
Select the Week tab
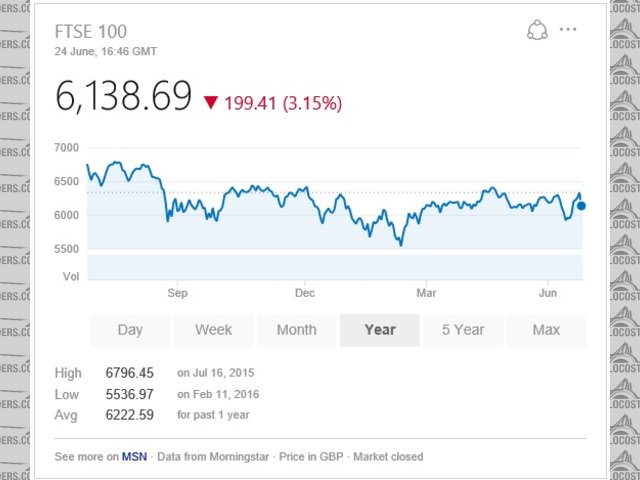point(213,330)
